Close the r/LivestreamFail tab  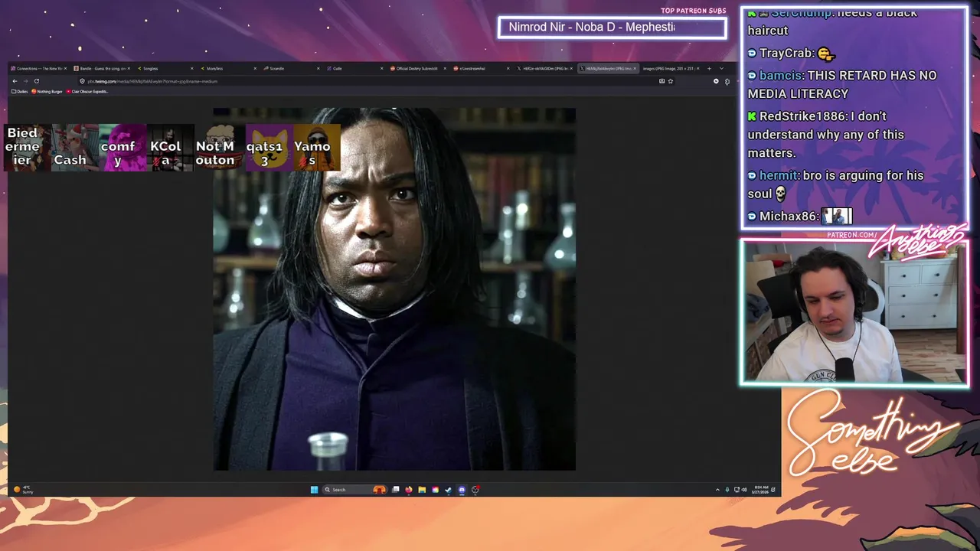(508, 68)
